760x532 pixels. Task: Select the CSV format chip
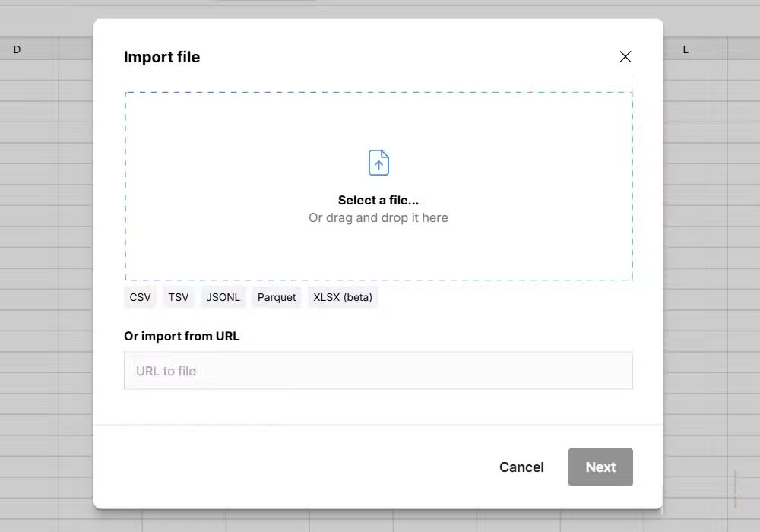[140, 297]
